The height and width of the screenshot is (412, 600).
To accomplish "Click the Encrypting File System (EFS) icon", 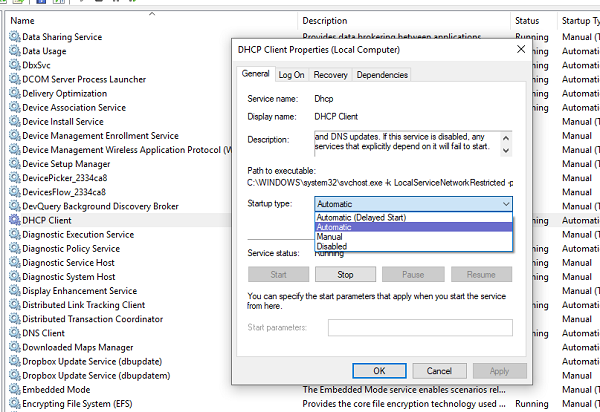I will coord(15,404).
